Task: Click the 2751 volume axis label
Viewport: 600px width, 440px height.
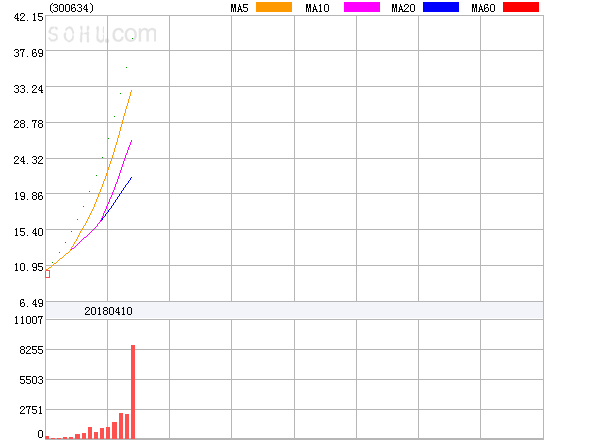Action: [x=31, y=410]
